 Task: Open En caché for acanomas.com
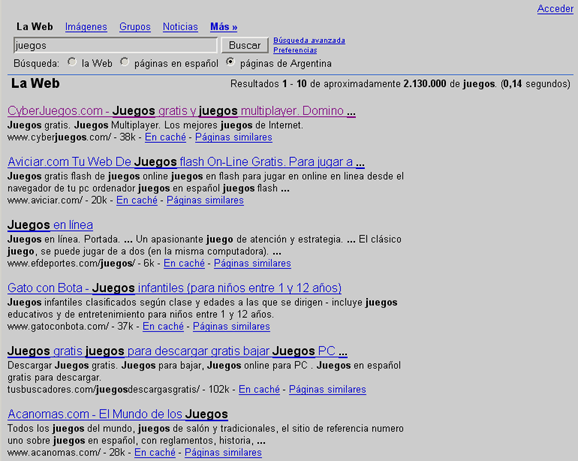pyautogui.click(x=155, y=453)
